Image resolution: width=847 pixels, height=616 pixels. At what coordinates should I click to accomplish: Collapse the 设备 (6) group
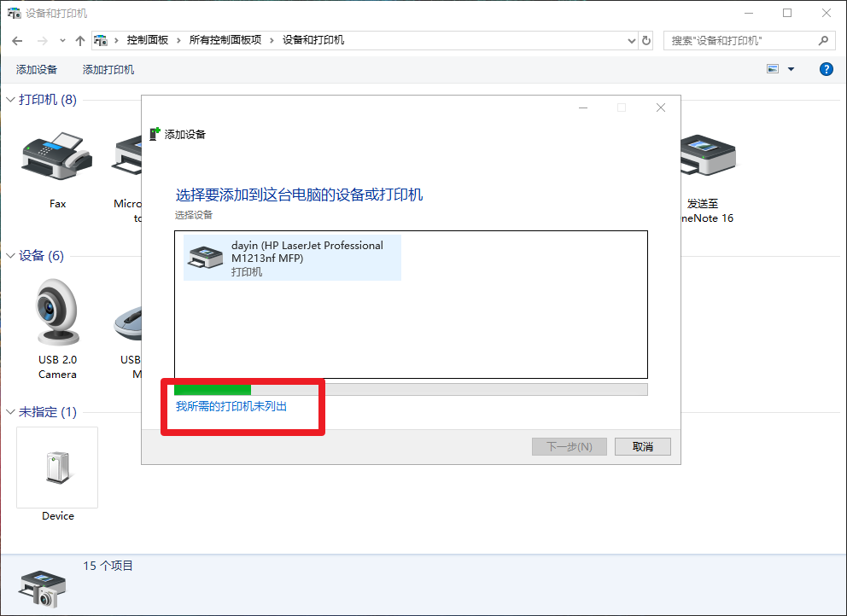[10, 255]
